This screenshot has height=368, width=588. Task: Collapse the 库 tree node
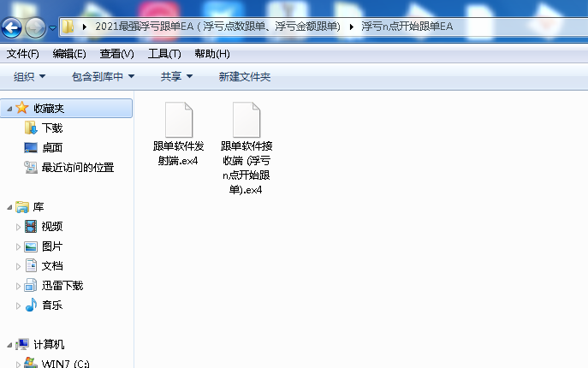pyautogui.click(x=9, y=207)
